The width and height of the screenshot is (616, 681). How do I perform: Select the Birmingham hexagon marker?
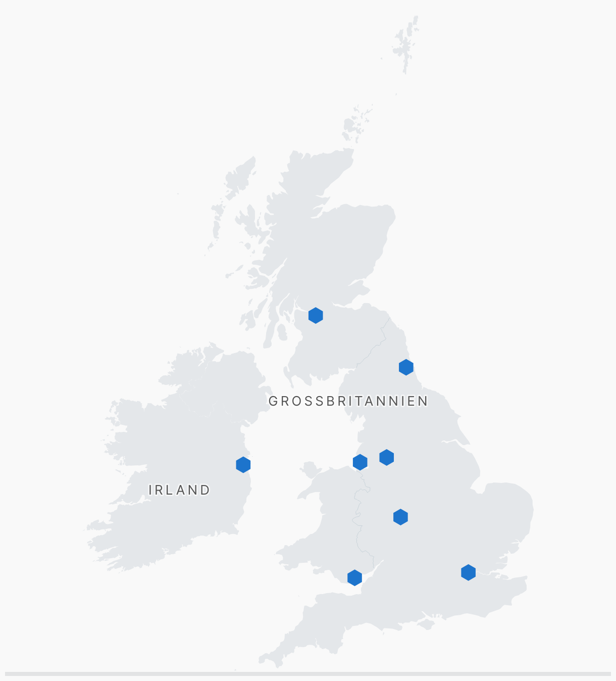click(400, 517)
